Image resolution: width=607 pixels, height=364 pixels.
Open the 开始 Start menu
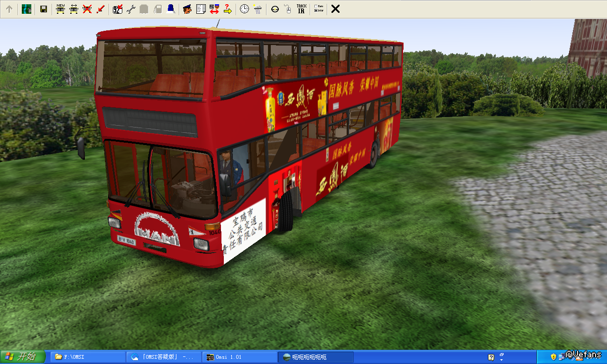pos(23,357)
